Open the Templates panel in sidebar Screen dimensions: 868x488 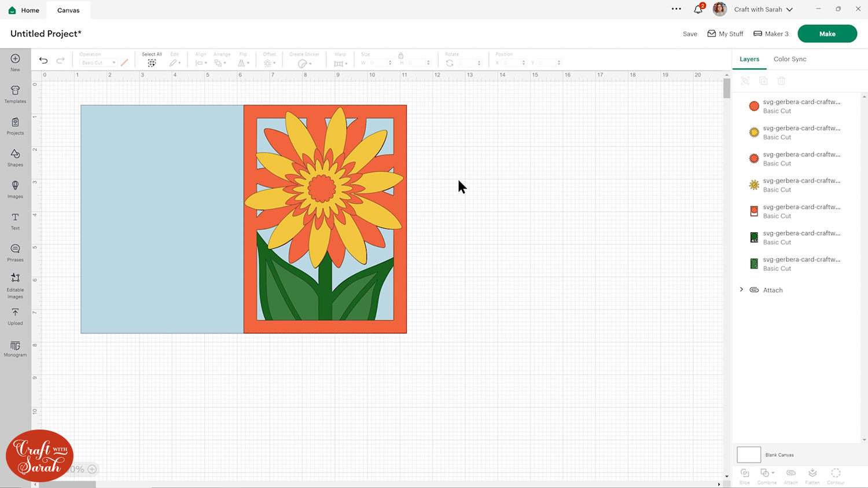(15, 94)
